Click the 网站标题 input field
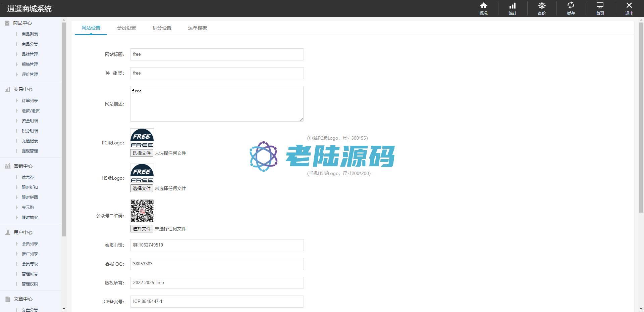Viewport: 644px width, 312px height. pyautogui.click(x=217, y=54)
